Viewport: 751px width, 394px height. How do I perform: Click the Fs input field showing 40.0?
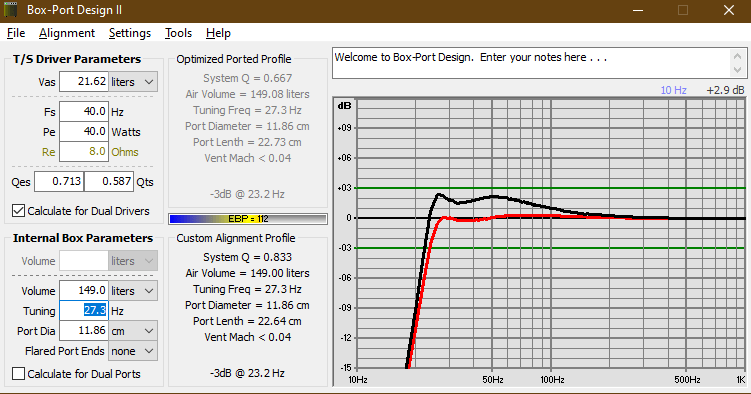pos(84,112)
